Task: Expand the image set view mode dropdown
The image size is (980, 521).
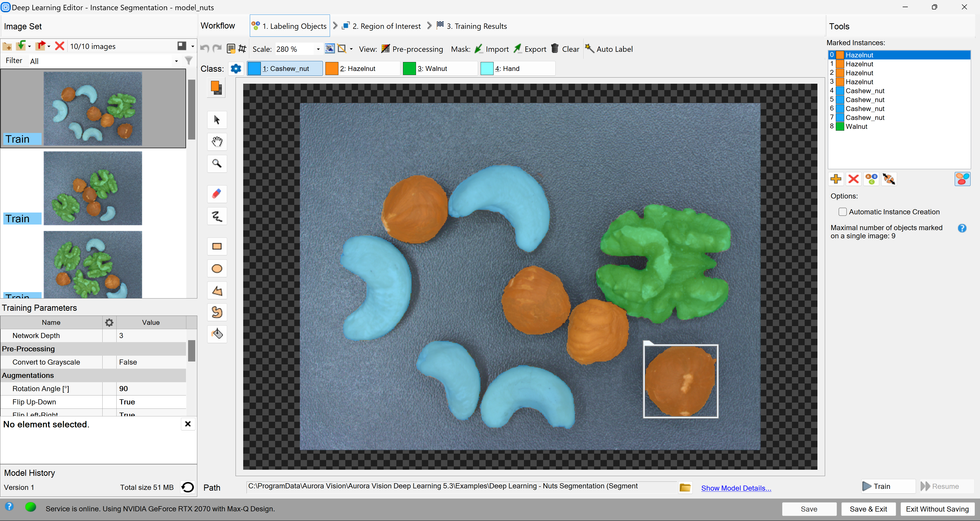Action: pos(192,46)
